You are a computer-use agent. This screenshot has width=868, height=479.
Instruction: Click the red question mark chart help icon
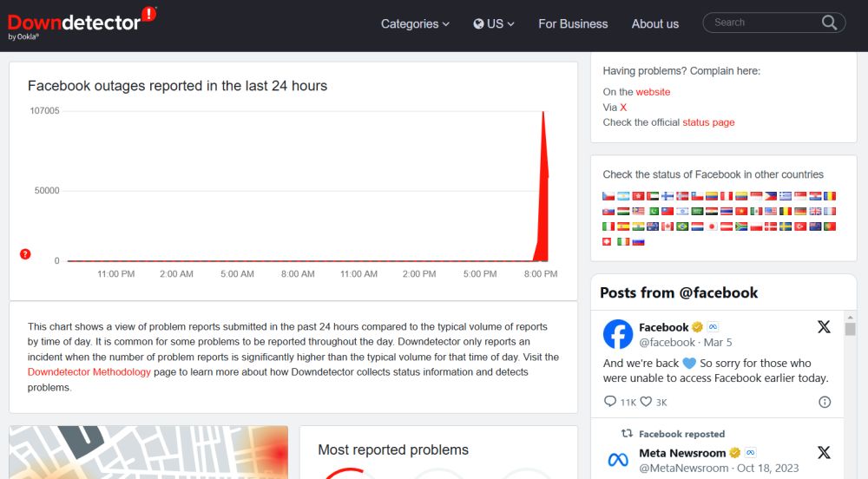[25, 254]
